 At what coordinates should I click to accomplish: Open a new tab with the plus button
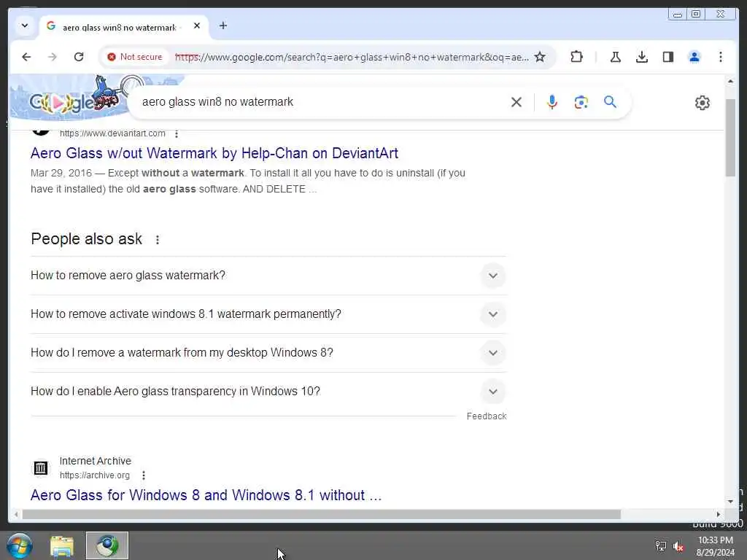(223, 26)
